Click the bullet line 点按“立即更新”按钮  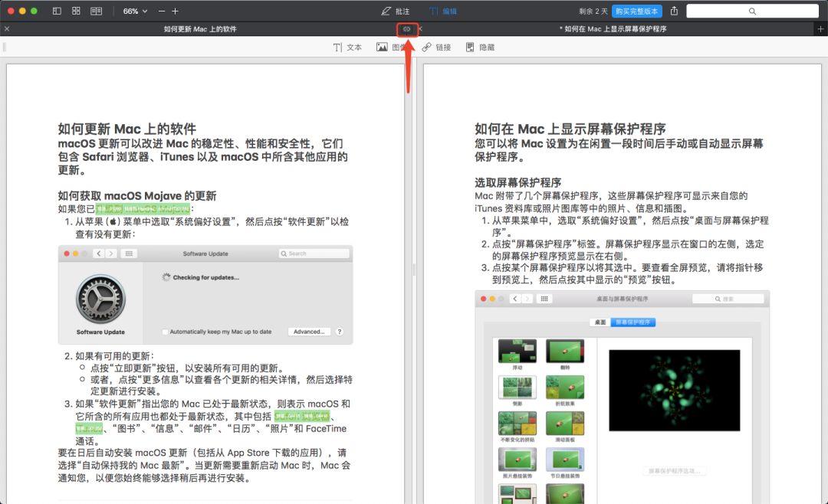[x=188, y=368]
